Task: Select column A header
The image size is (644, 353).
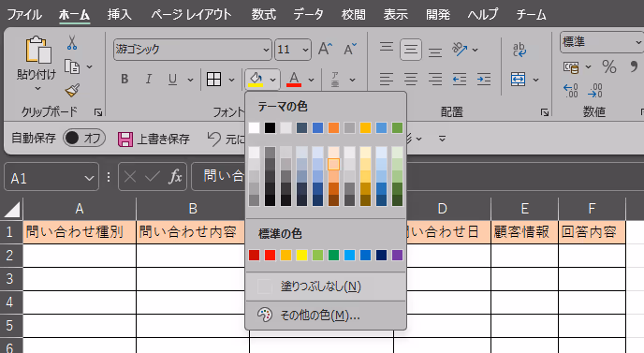Action: tap(80, 209)
